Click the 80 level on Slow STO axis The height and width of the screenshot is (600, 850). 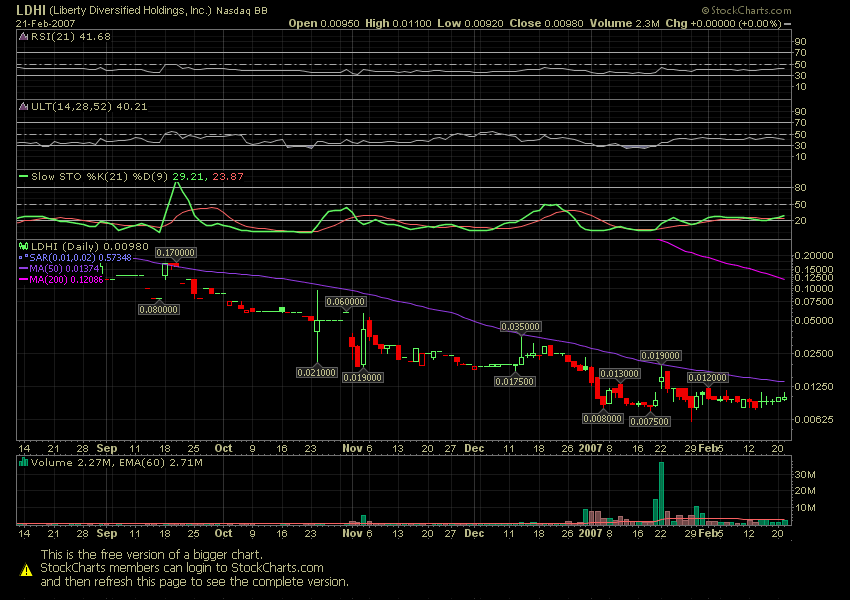tap(800, 188)
